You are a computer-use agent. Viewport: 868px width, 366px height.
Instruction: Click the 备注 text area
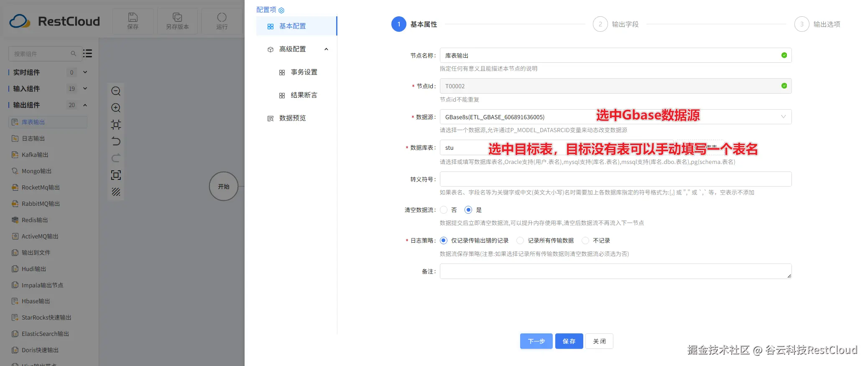(615, 271)
